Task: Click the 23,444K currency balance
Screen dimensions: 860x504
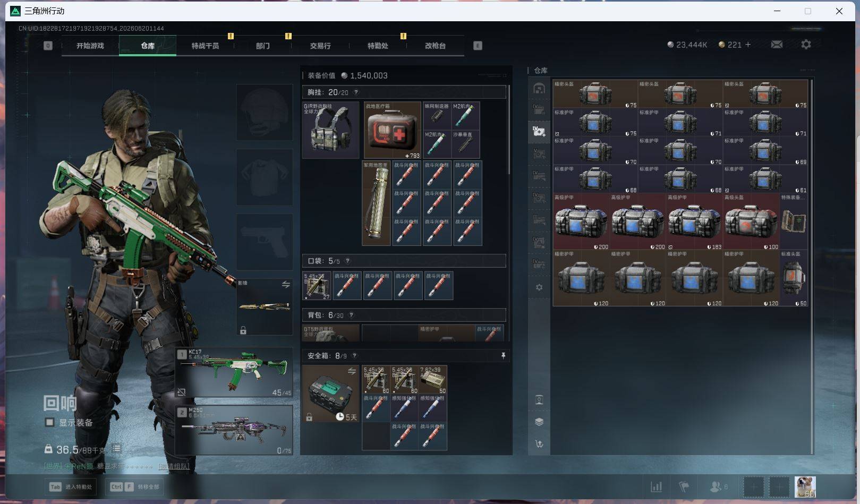Action: pos(687,45)
